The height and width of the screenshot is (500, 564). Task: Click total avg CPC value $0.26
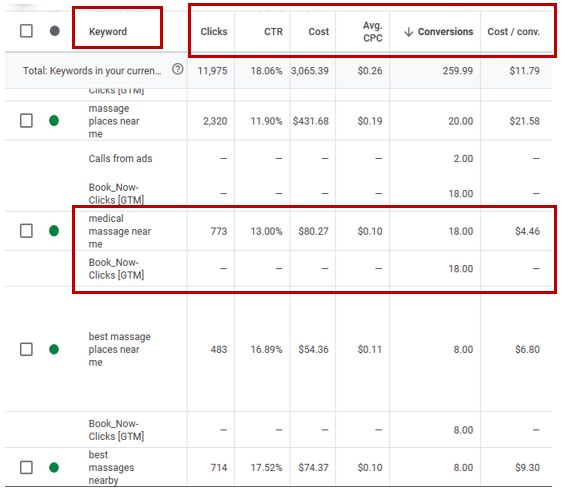(370, 71)
